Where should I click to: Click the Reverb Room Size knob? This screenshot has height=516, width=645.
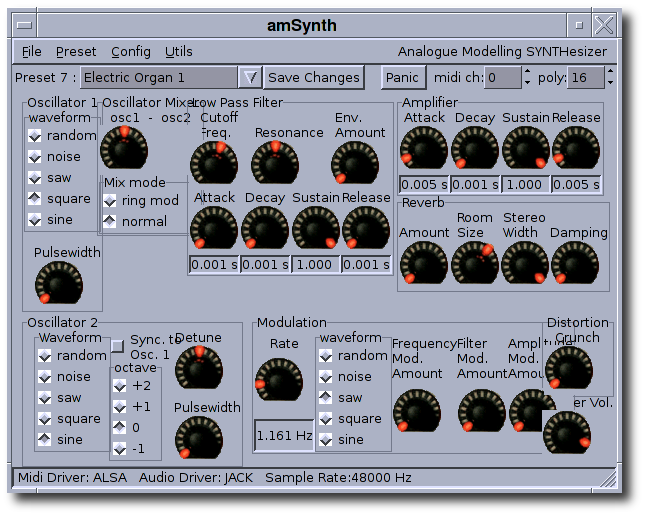475,263
